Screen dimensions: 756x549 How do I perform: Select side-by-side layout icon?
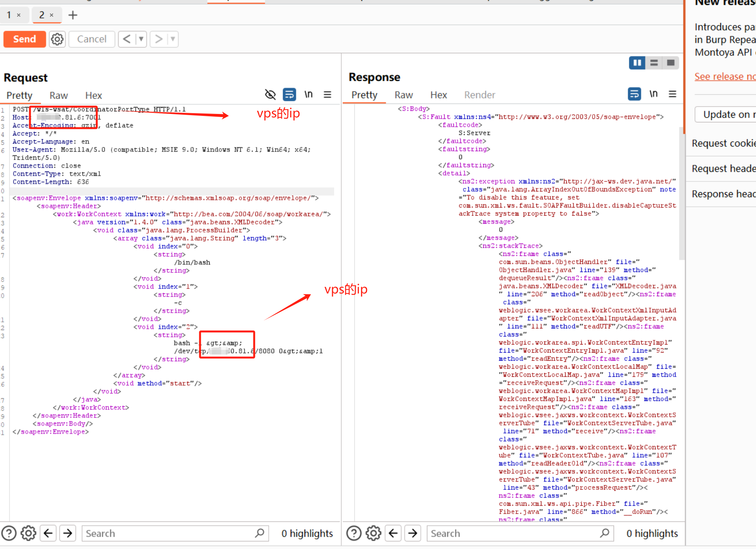pos(637,63)
